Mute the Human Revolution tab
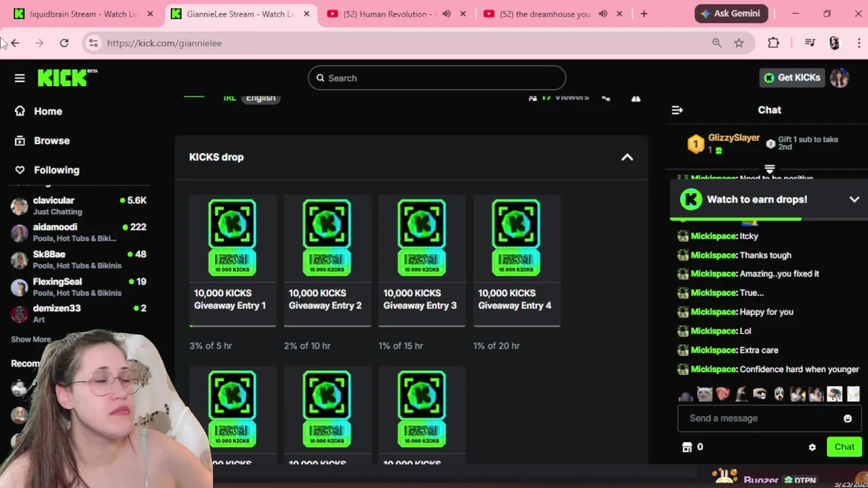Screen dimensions: 868x488 click(446, 14)
